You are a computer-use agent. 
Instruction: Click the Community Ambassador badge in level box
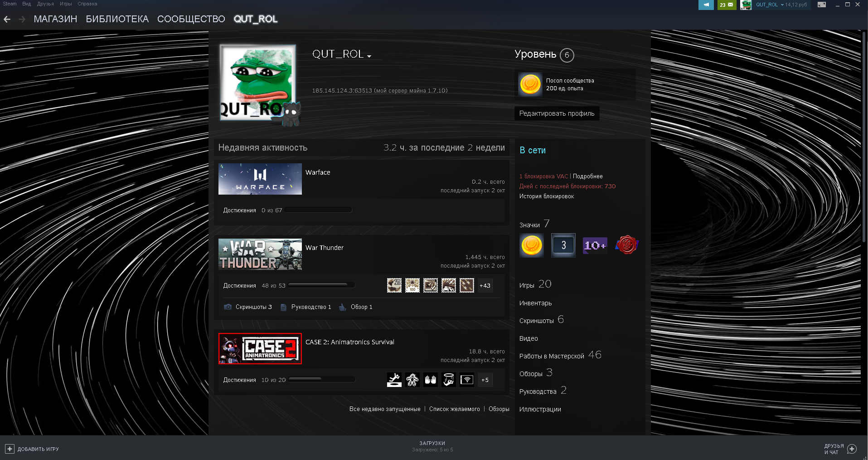pos(530,84)
